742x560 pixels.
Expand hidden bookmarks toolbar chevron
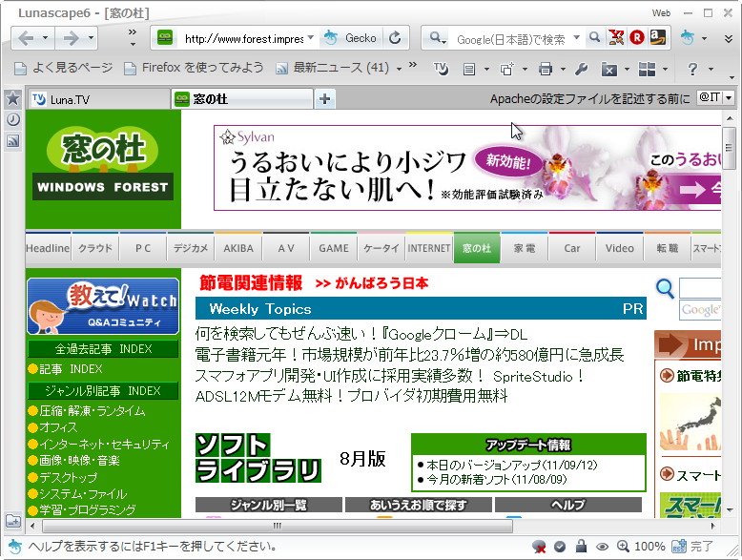click(413, 65)
